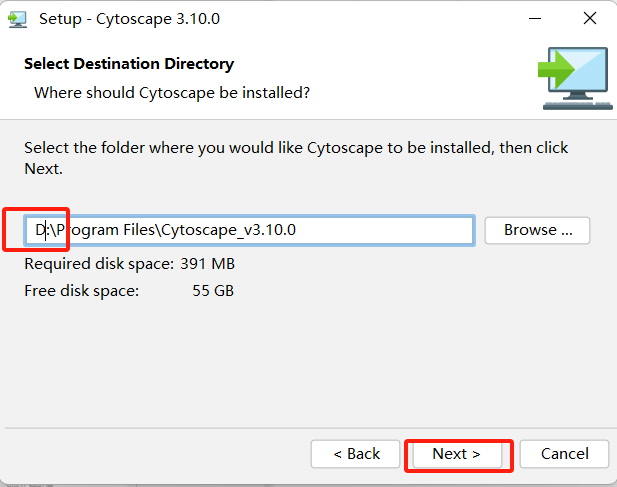Click the Free disk space label

coord(82,291)
